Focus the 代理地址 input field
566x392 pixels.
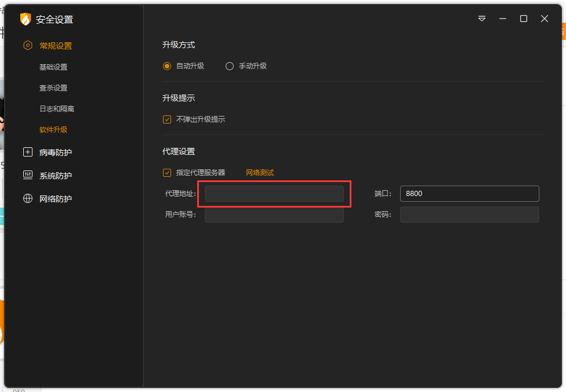(274, 194)
